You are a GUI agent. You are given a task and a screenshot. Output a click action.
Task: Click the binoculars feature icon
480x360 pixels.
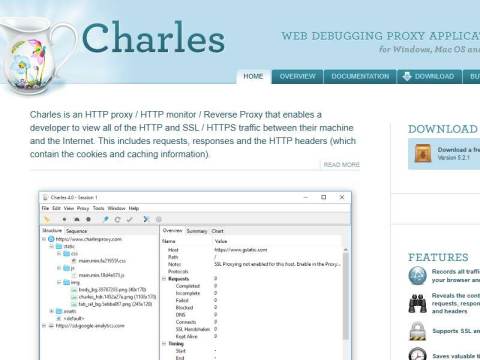coord(418,303)
